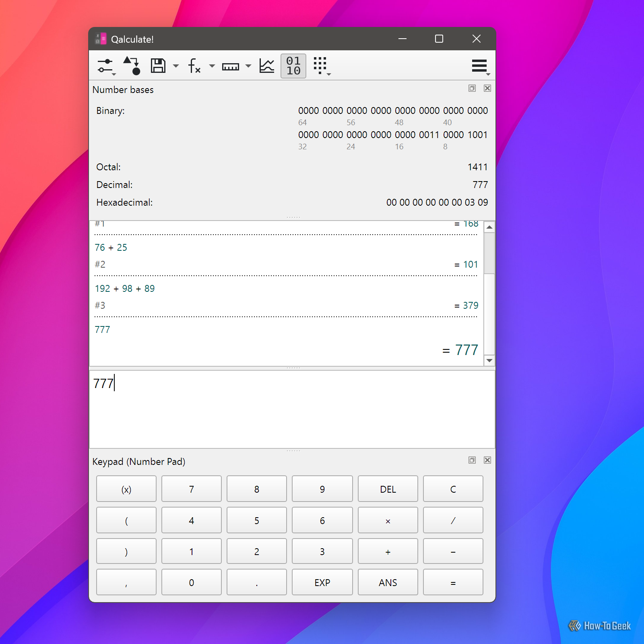
Task: Click the history scrollbar up arrow
Action: [x=489, y=227]
